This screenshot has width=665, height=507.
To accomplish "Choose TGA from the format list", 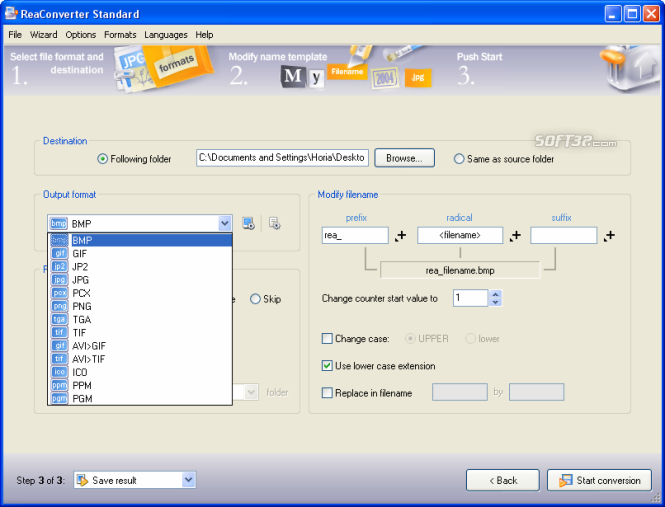I will tap(140, 319).
